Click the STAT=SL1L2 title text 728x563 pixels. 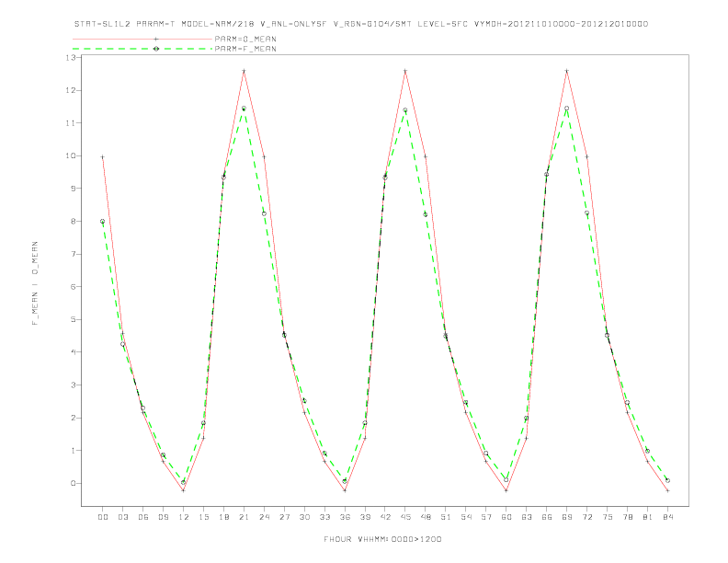click(102, 24)
